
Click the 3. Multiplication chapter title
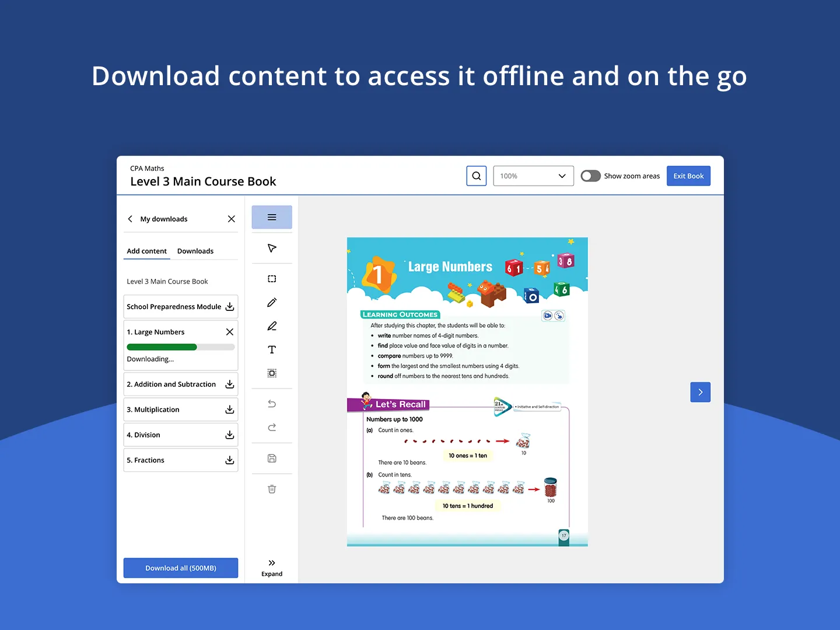point(153,409)
